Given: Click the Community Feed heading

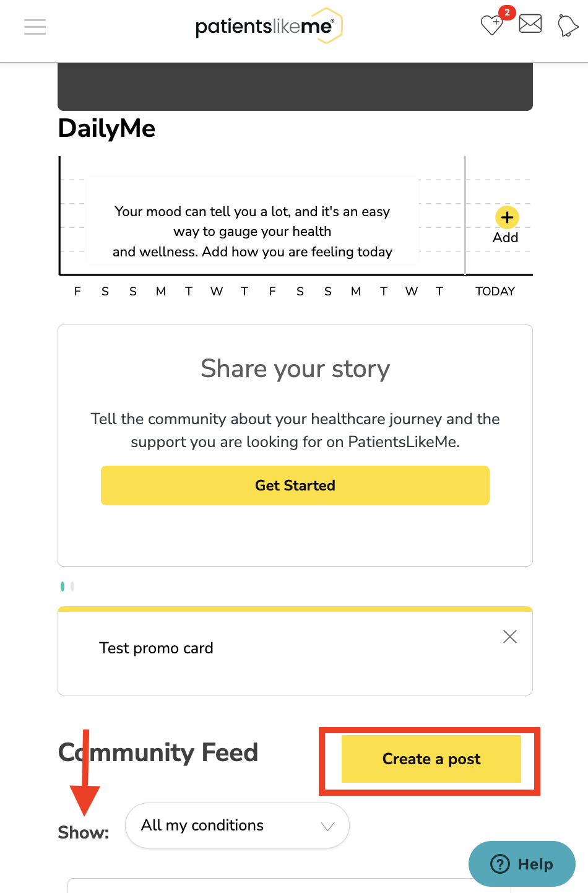Looking at the screenshot, I should click(158, 752).
